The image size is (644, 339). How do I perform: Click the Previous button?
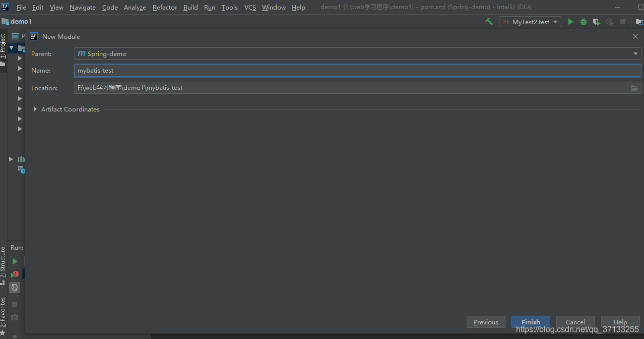coord(486,322)
